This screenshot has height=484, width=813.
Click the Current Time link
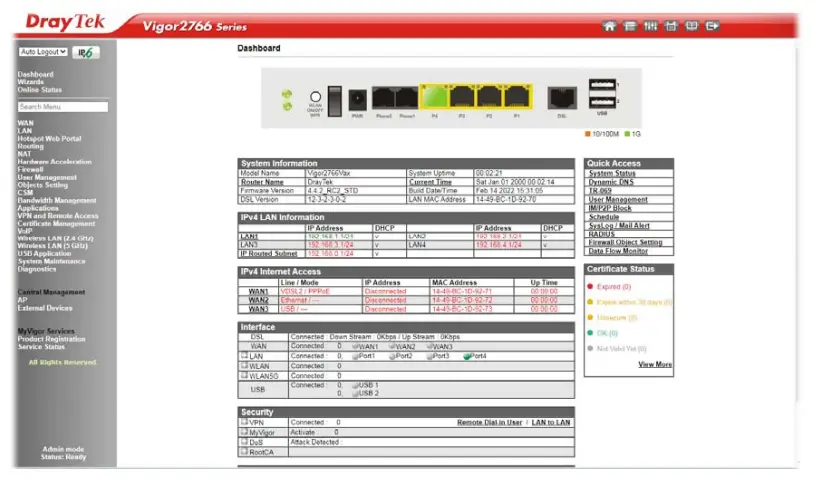[x=430, y=182]
